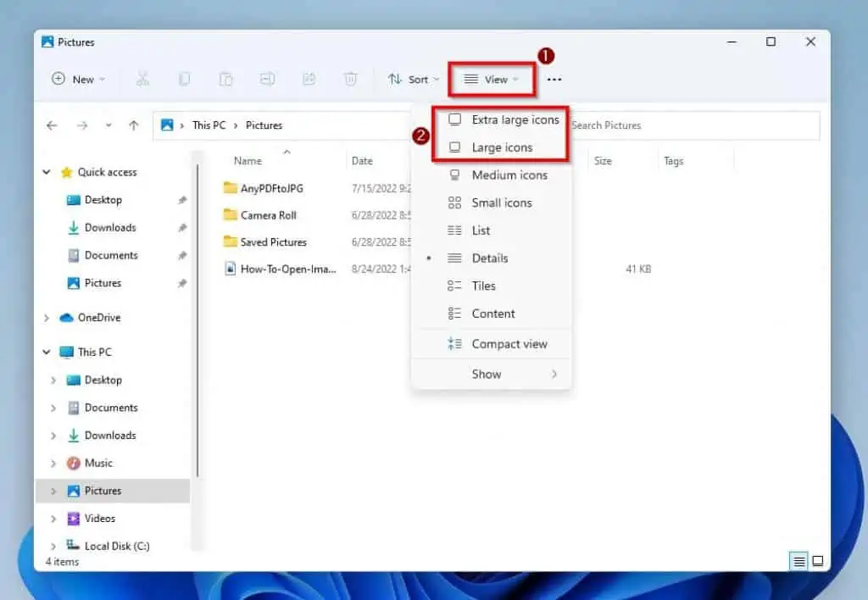Click the Local Disk (C:) drive icon
Screen dimensions: 868x600
73,545
